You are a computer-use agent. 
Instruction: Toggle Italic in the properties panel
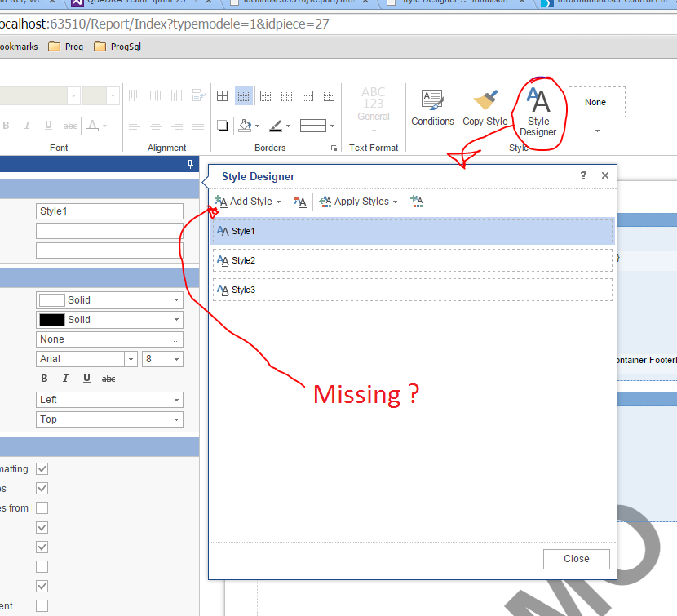coord(65,379)
